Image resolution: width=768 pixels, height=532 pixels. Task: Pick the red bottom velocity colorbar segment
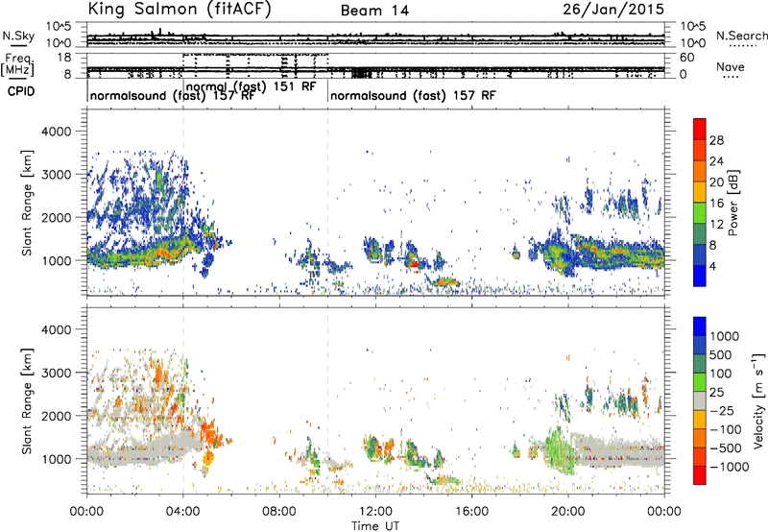click(x=700, y=475)
